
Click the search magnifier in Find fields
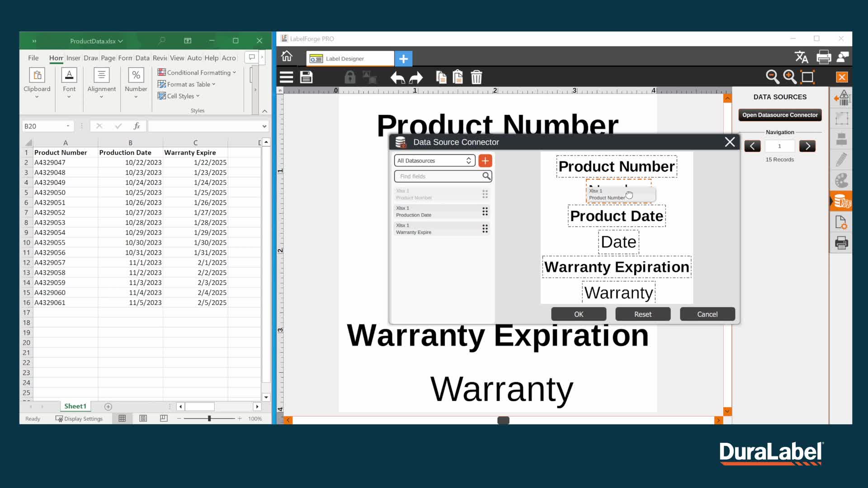[486, 176]
